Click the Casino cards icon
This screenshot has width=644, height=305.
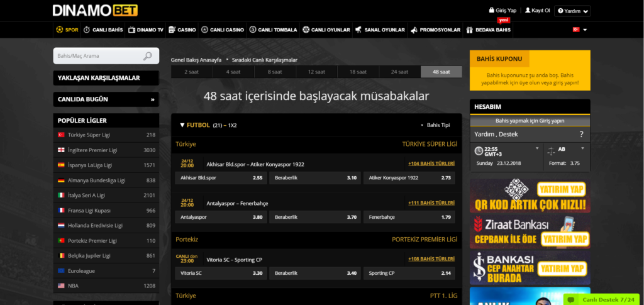[172, 30]
